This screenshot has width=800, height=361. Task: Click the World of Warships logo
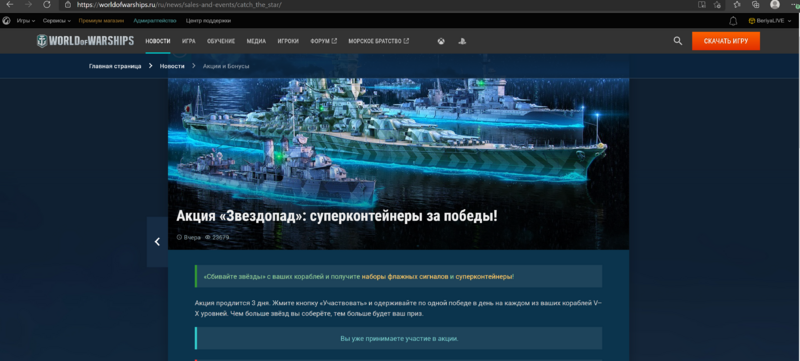pyautogui.click(x=85, y=41)
